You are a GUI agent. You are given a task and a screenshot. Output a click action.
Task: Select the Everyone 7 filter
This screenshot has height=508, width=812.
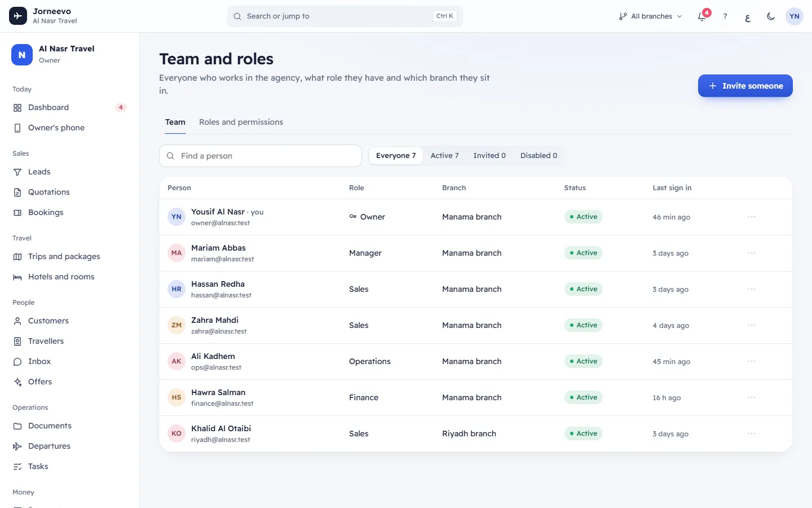coord(396,156)
